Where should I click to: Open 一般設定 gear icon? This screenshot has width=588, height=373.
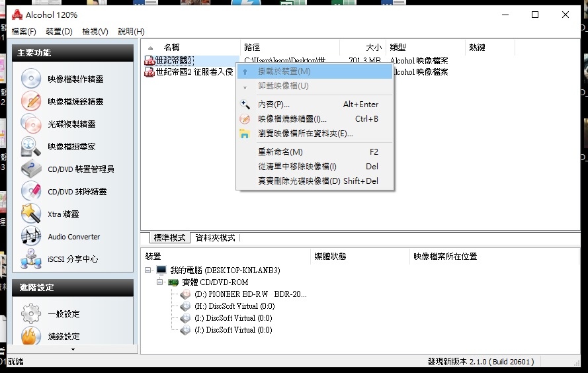pyautogui.click(x=30, y=313)
